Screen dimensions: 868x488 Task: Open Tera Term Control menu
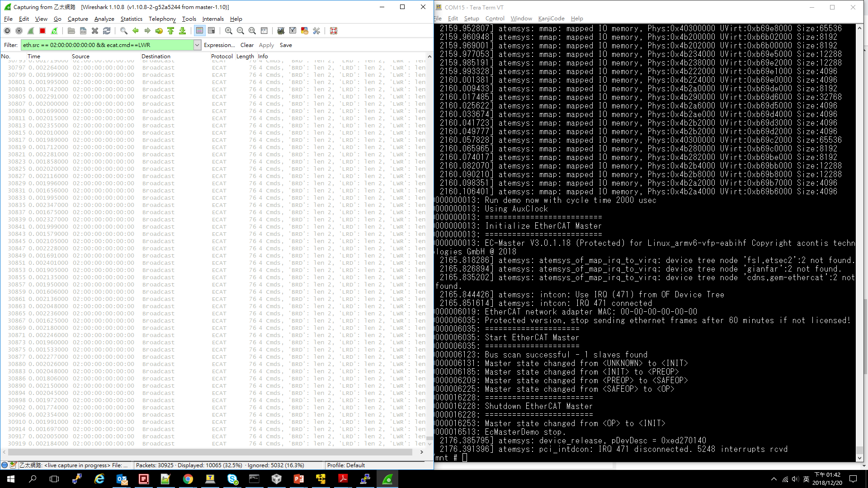(x=495, y=19)
